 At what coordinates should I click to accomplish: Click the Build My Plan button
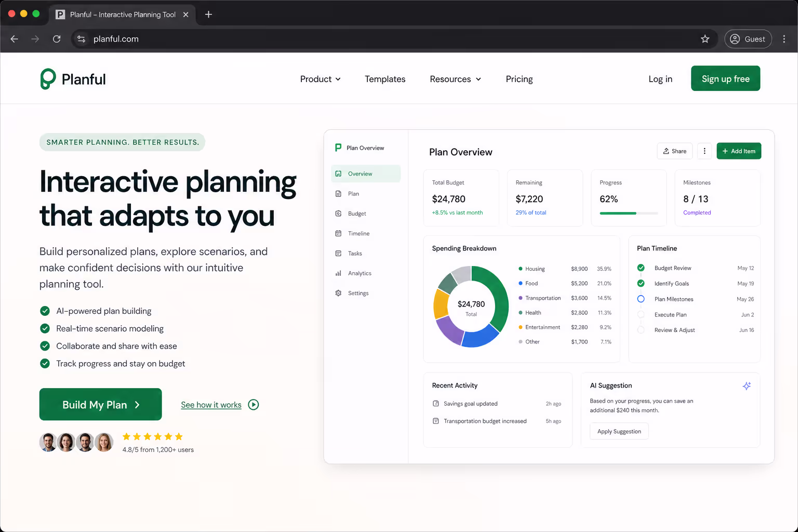pos(101,405)
